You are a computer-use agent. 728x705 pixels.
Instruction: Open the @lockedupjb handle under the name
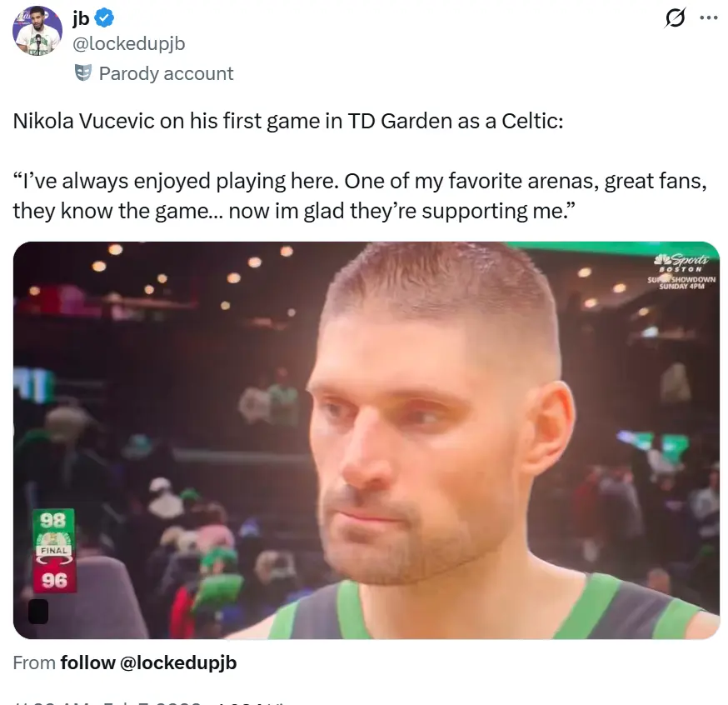129,43
